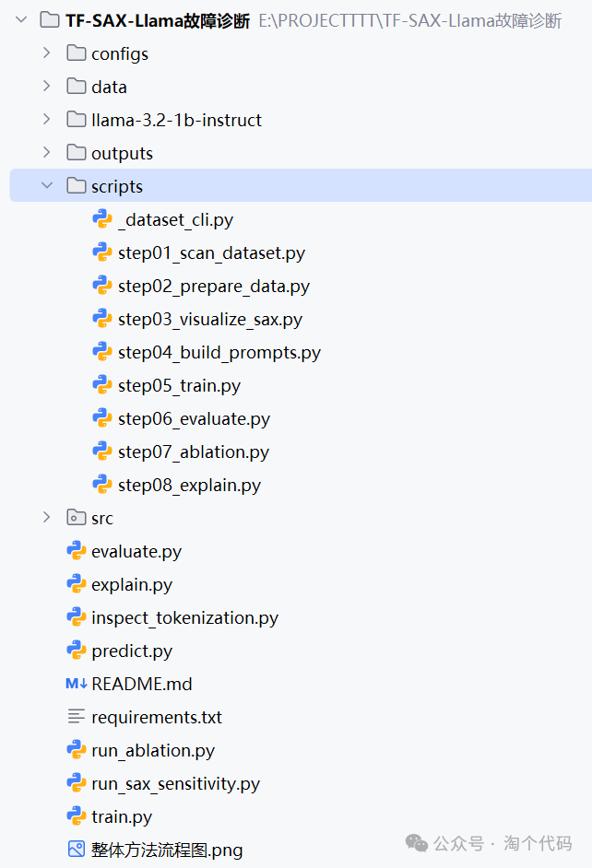The image size is (592, 868).
Task: Select the scripts folder name
Action: pyautogui.click(x=117, y=187)
